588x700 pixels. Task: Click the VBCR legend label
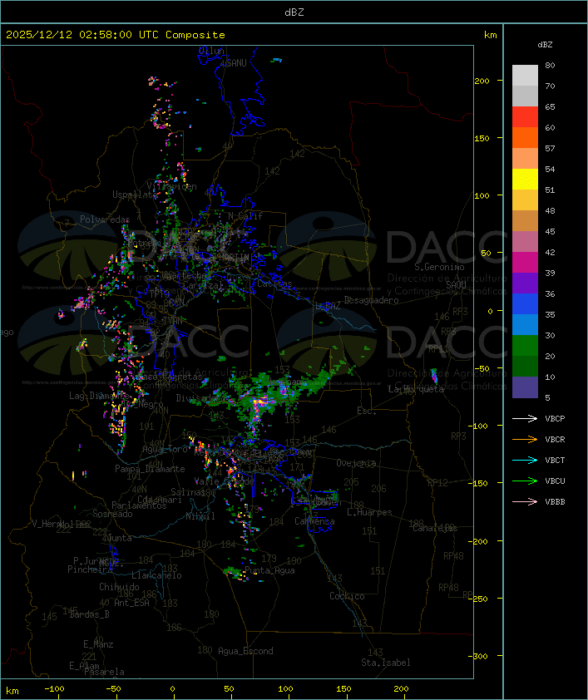pos(555,439)
